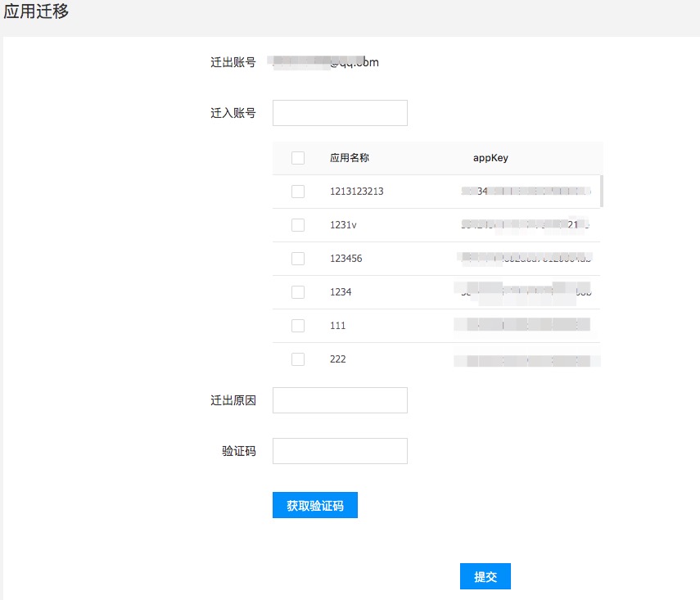The image size is (700, 600).
Task: Click the app name 111
Action: (337, 326)
